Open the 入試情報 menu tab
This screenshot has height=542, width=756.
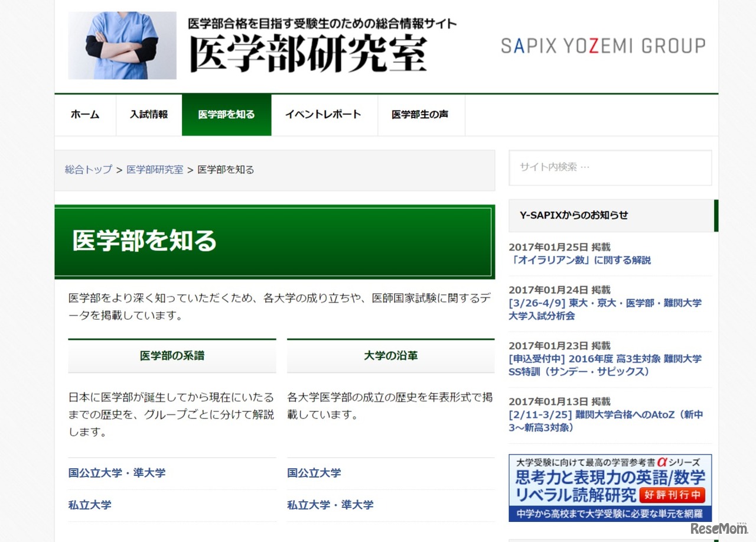(149, 115)
